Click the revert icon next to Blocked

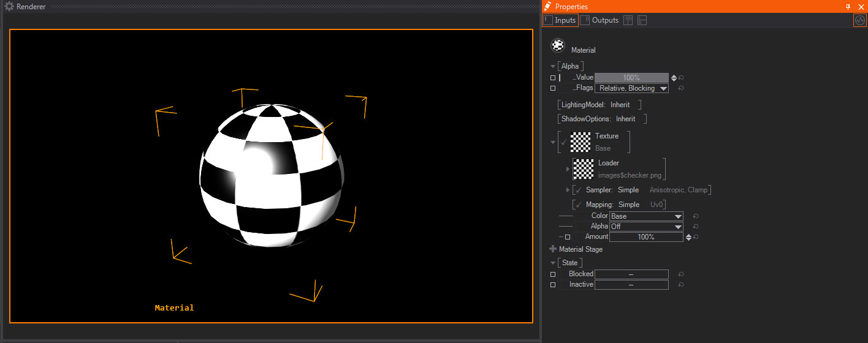click(x=681, y=274)
